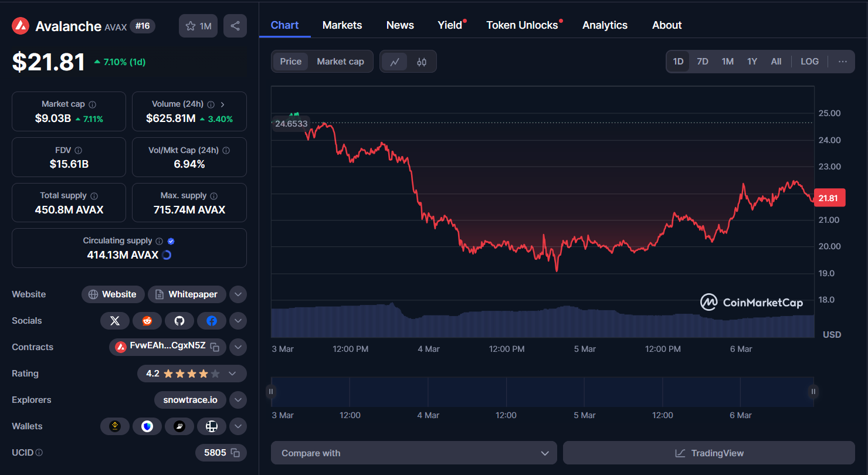868x475 pixels.
Task: Open Avalanche's GitHub repository
Action: [x=179, y=321]
